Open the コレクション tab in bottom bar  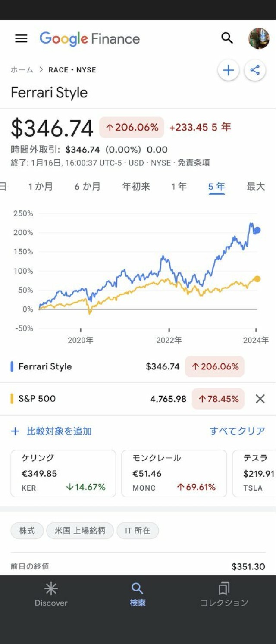(x=224, y=594)
